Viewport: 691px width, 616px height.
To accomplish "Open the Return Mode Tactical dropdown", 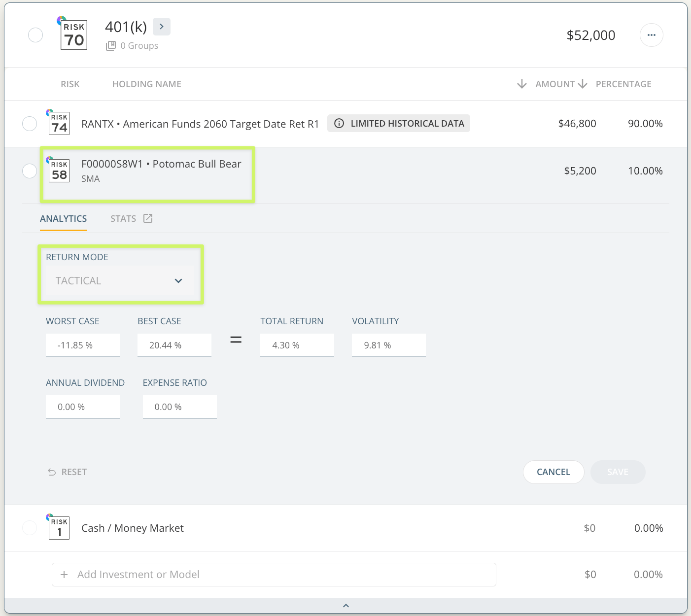I will pyautogui.click(x=119, y=281).
